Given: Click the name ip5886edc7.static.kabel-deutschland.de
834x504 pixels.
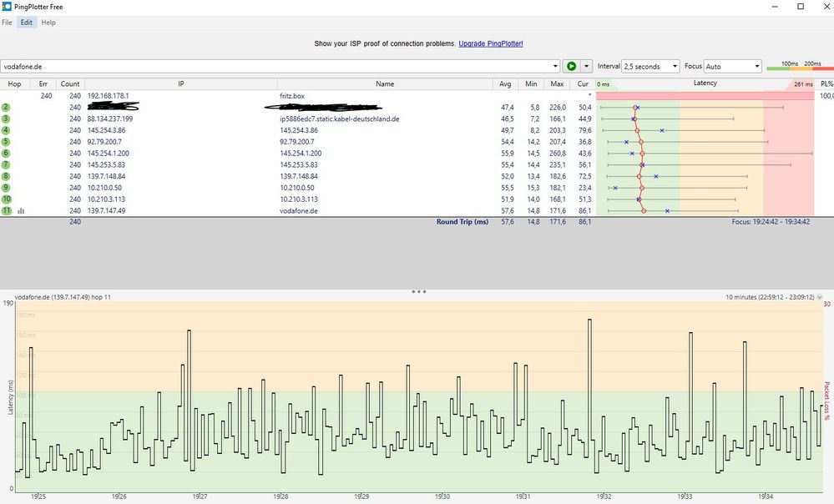Looking at the screenshot, I should click(x=339, y=119).
